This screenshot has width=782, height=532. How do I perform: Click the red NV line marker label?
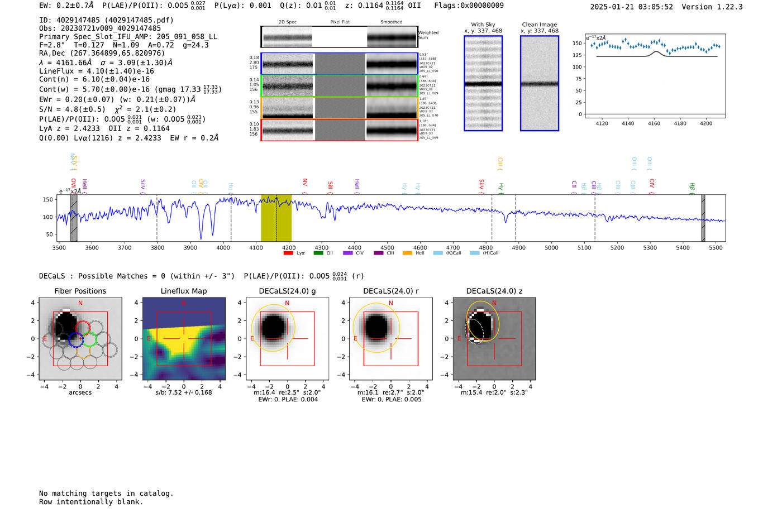(305, 185)
